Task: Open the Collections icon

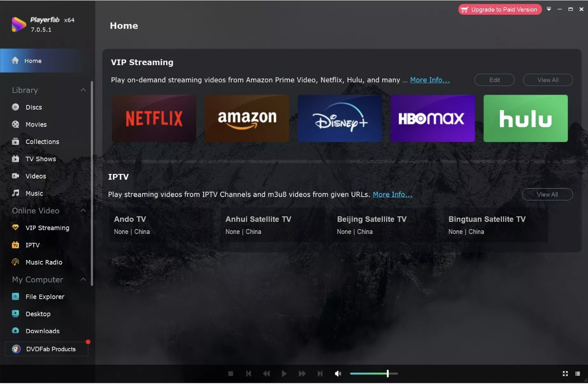Action: 16,142
